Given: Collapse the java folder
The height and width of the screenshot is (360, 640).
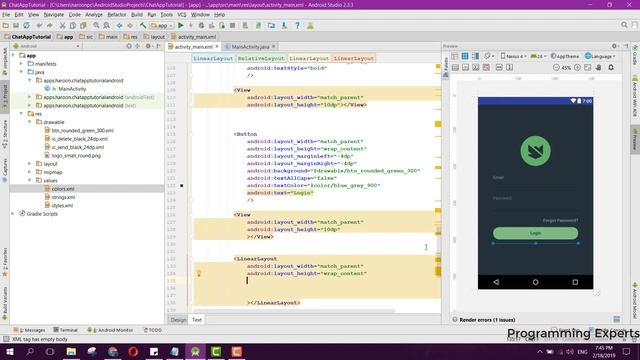Looking at the screenshot, I should [x=21, y=72].
